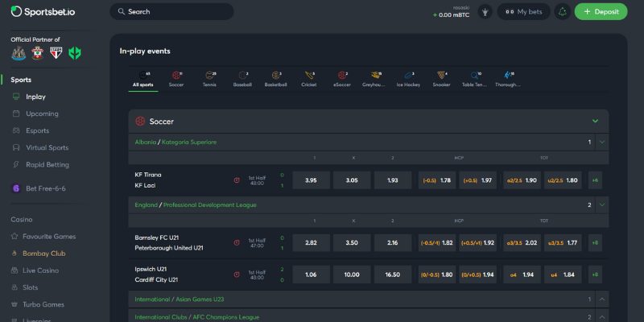Expand International Asian Games U23 league

pos(602,299)
